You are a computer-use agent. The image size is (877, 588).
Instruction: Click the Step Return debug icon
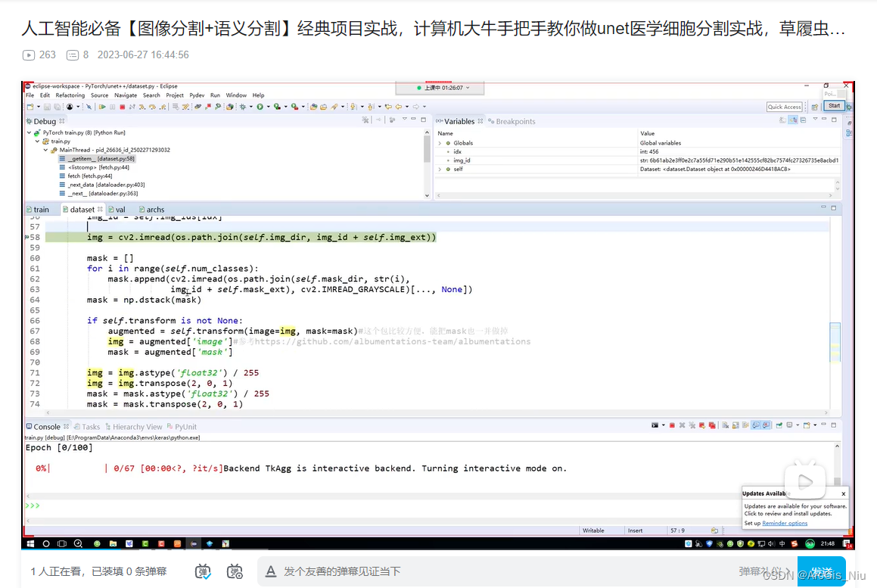click(x=162, y=106)
